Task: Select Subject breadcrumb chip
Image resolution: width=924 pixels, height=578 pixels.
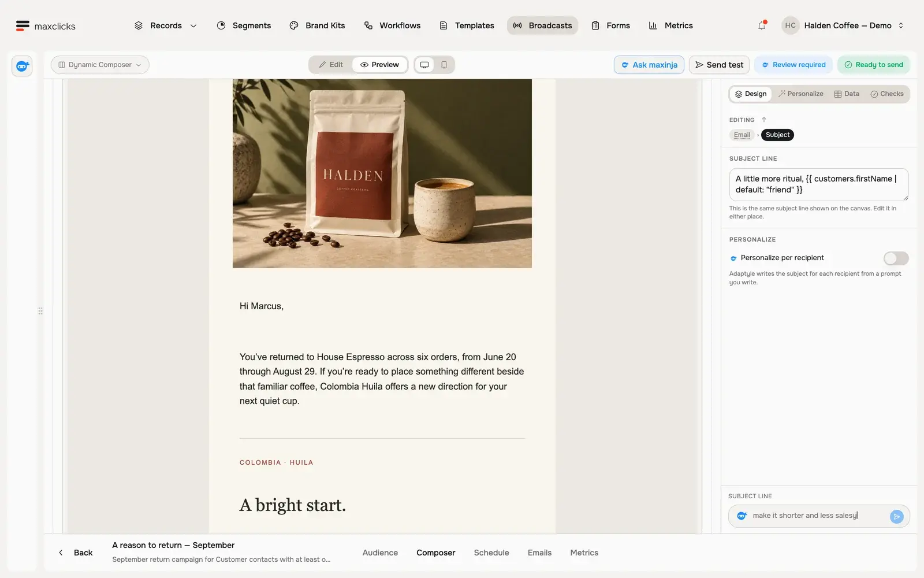Action: click(777, 135)
